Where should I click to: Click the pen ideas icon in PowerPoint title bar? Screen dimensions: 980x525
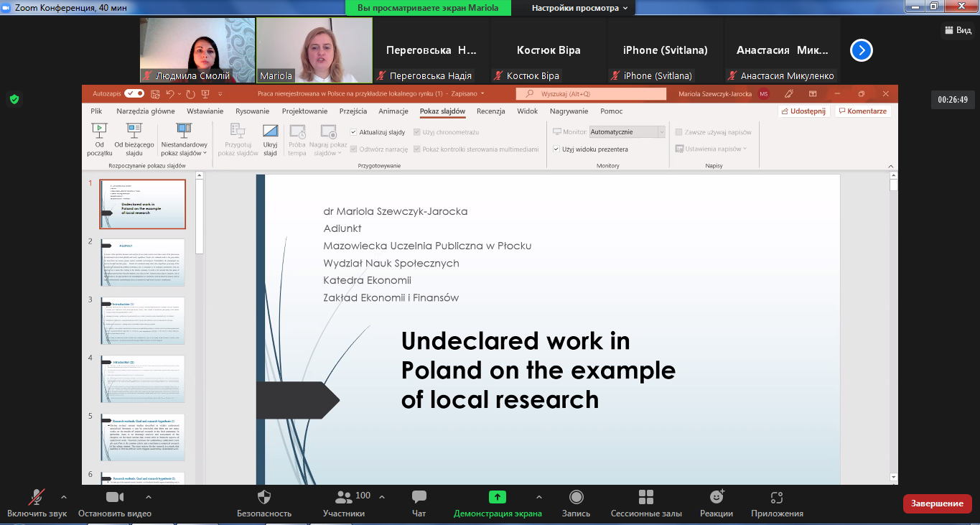(x=789, y=93)
